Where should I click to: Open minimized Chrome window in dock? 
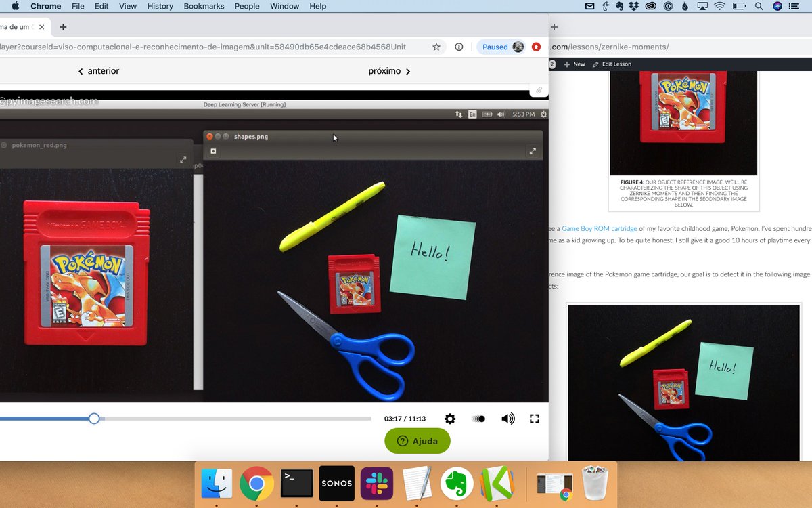click(x=555, y=485)
